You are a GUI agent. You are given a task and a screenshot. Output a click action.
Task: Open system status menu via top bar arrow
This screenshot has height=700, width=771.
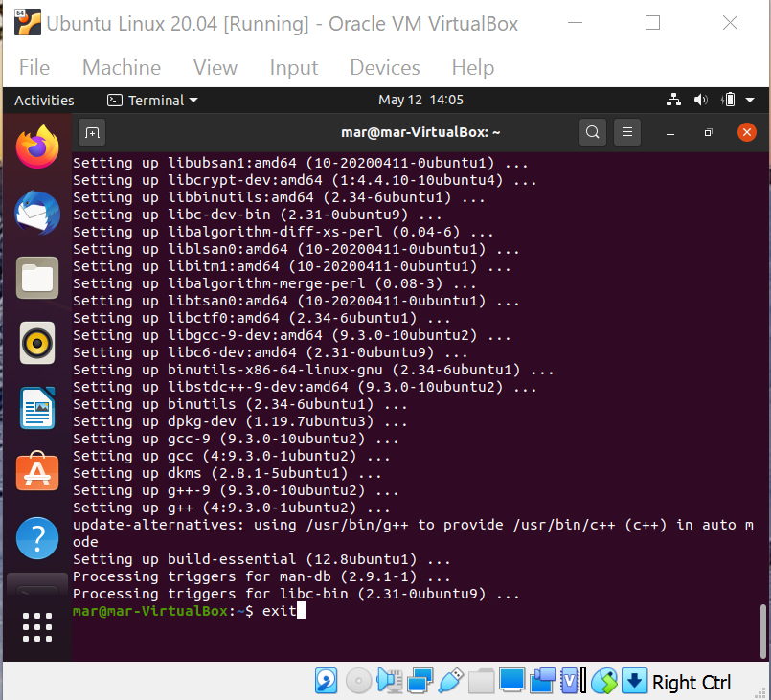tap(750, 100)
